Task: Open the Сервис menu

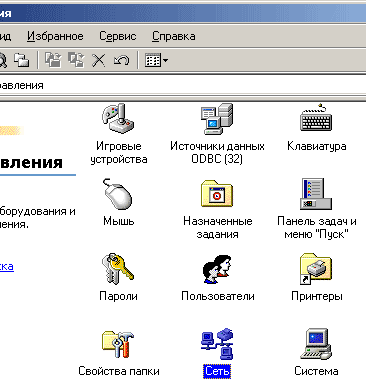Action: coord(118,36)
